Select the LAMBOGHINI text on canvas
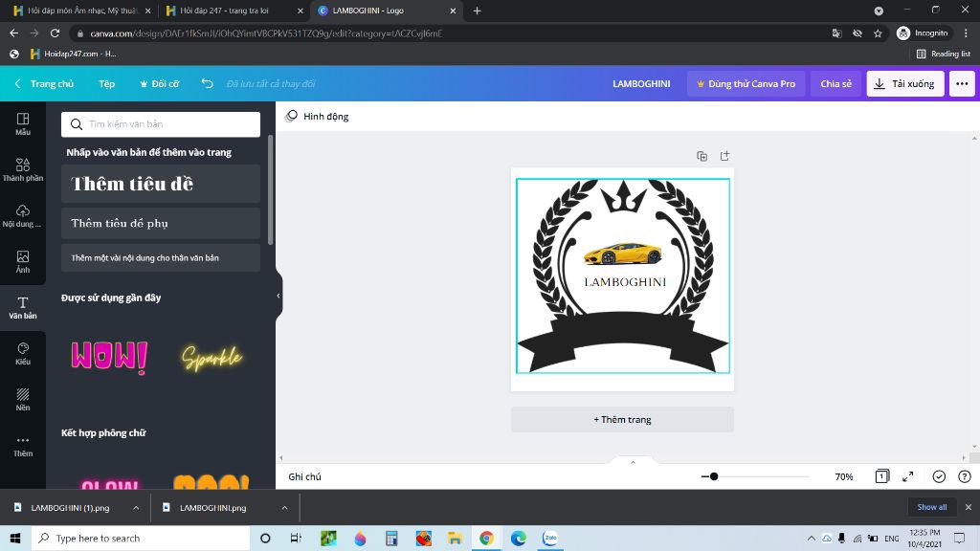 pos(625,282)
